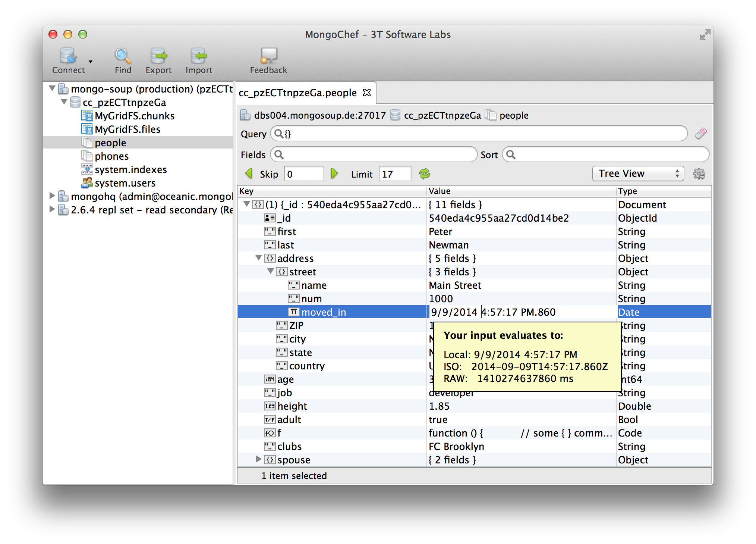Select the _id field row icon
The image size is (756, 544).
pos(270,218)
